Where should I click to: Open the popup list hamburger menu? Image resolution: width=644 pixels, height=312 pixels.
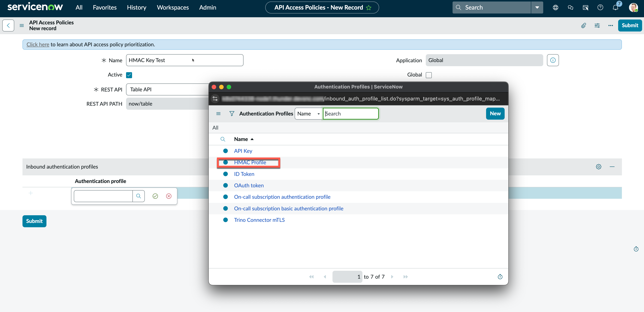pos(218,114)
